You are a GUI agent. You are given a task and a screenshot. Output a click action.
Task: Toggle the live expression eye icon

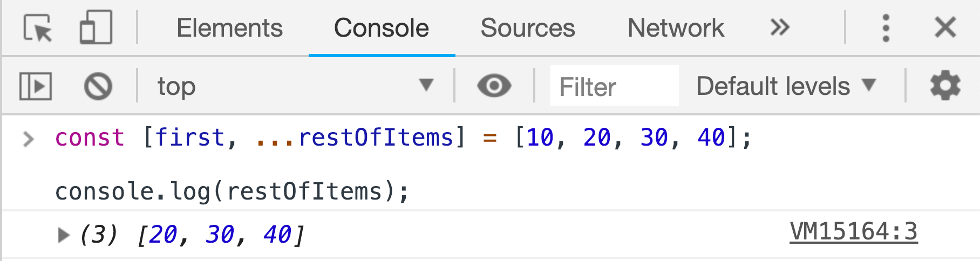click(494, 86)
